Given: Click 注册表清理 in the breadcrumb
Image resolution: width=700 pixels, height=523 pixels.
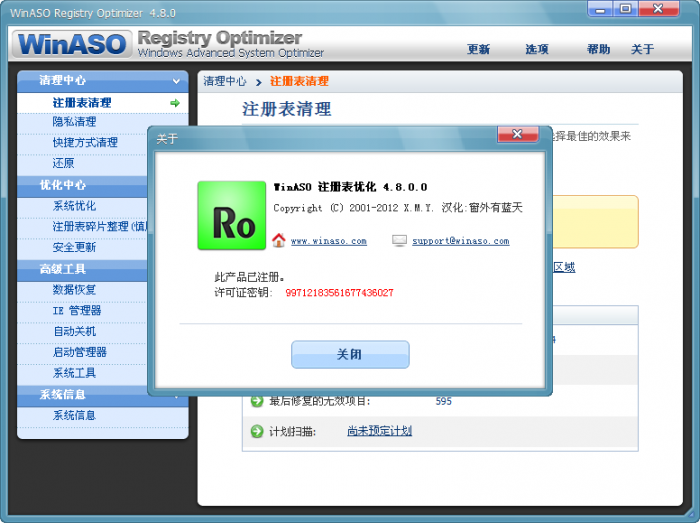Looking at the screenshot, I should [299, 81].
